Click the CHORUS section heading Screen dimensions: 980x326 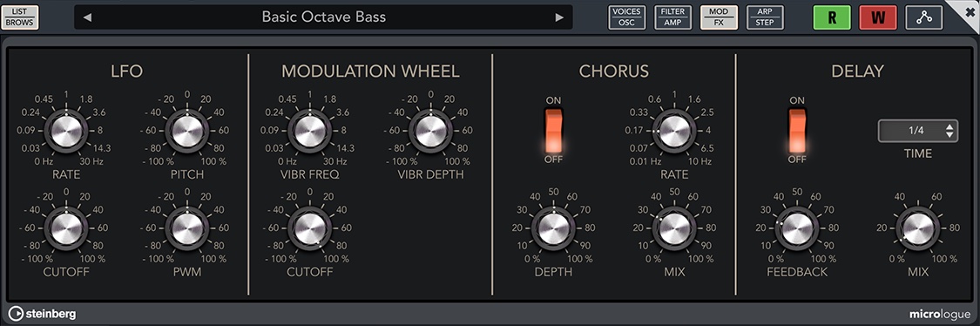point(614,71)
